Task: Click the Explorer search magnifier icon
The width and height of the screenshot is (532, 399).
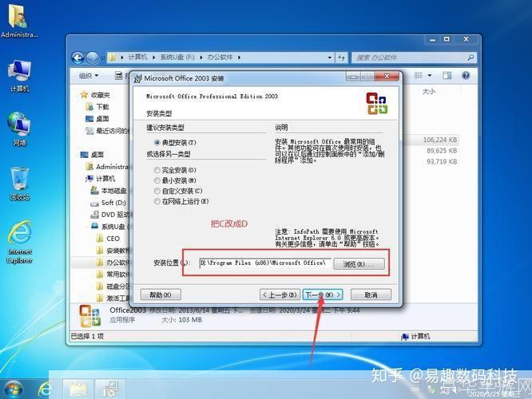Action: coord(470,57)
